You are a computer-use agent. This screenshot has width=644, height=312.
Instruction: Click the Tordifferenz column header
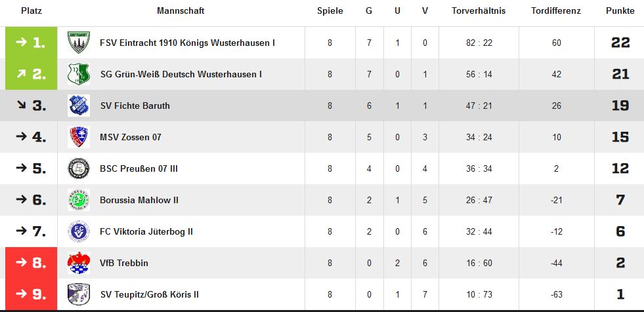(556, 11)
